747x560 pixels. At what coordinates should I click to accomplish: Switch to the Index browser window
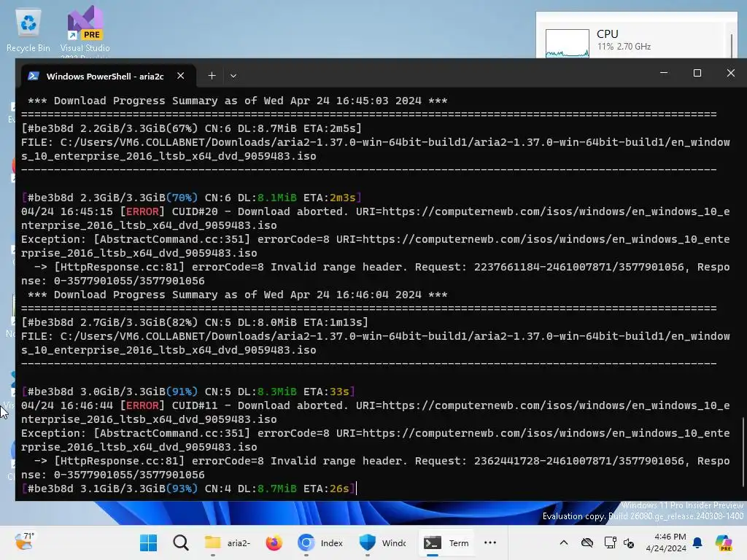point(320,542)
